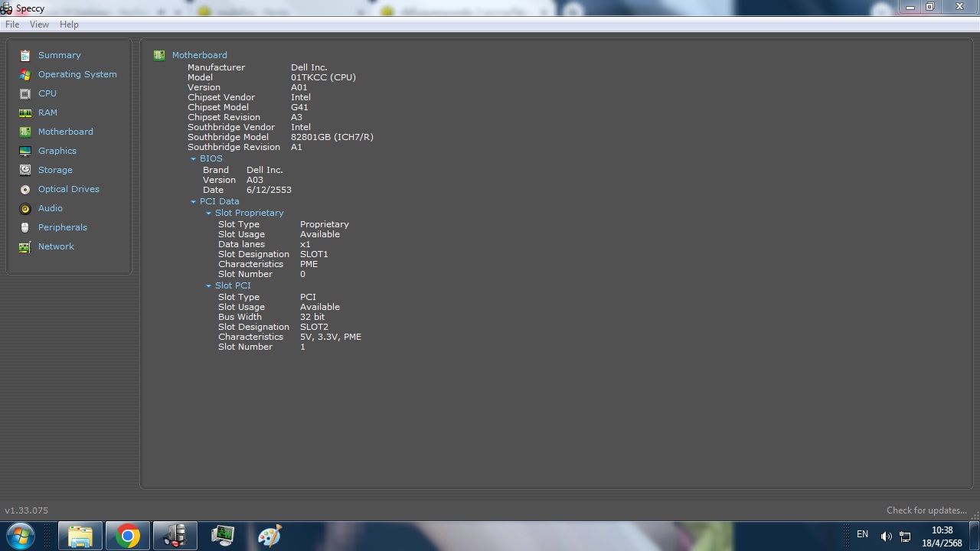Screen dimensions: 980x551
Task: Click the Speccy title bar icon
Action: 6,8
